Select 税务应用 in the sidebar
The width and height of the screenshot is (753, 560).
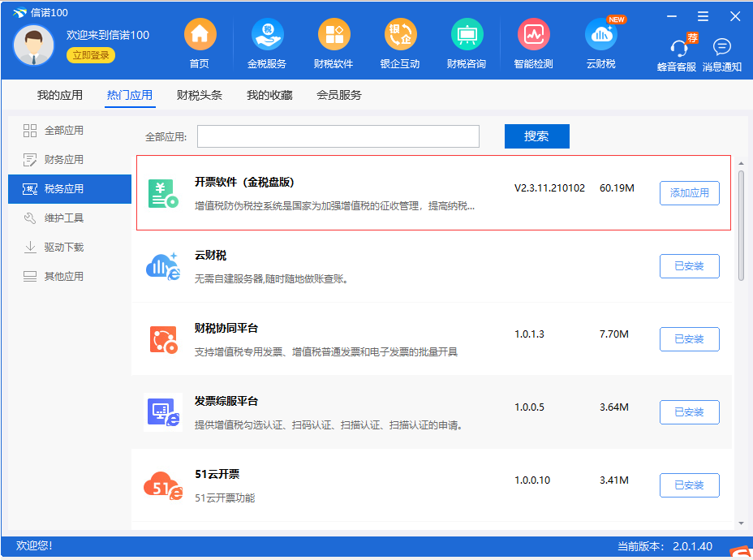pos(70,189)
